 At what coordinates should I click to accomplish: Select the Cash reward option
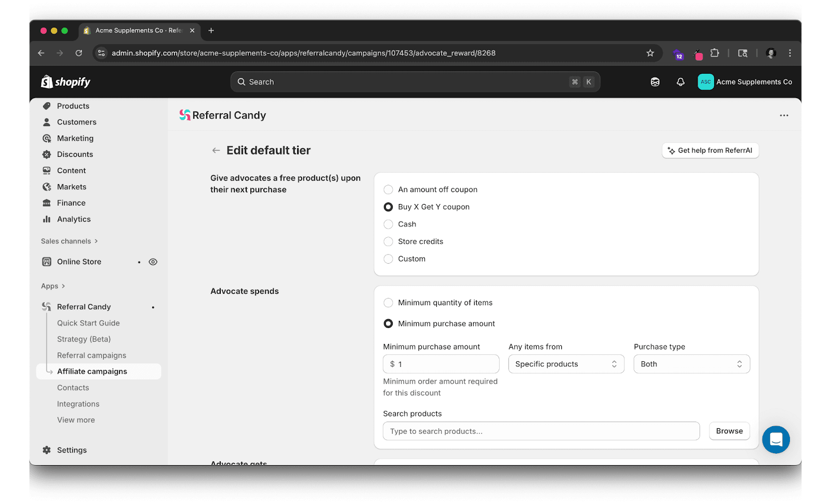[388, 224]
